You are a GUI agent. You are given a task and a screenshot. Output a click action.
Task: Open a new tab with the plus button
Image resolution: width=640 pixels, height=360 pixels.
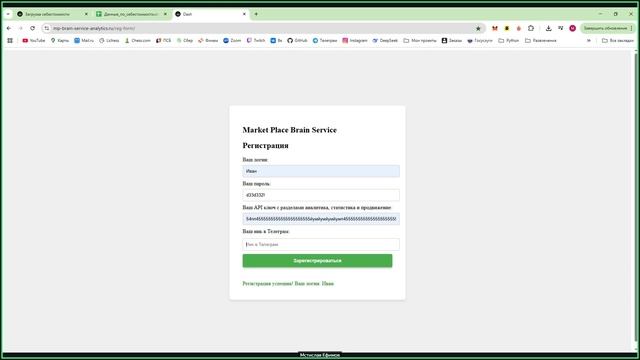coord(256,14)
